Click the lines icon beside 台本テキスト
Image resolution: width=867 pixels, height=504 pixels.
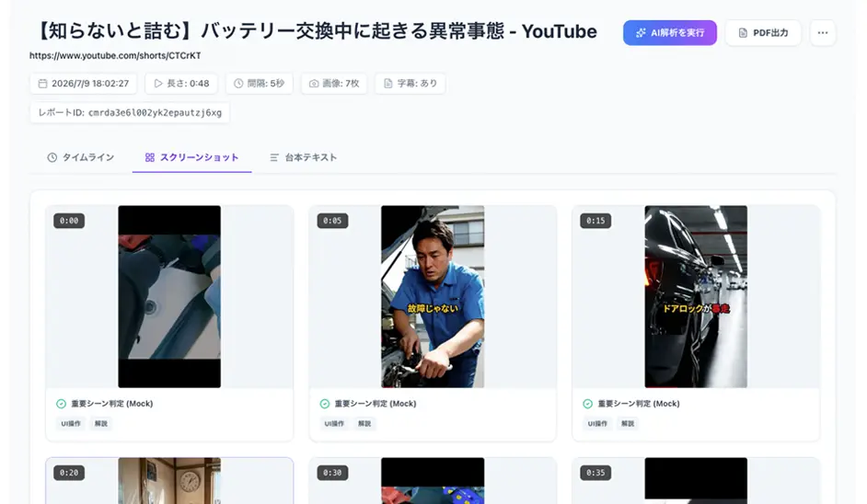(x=273, y=157)
